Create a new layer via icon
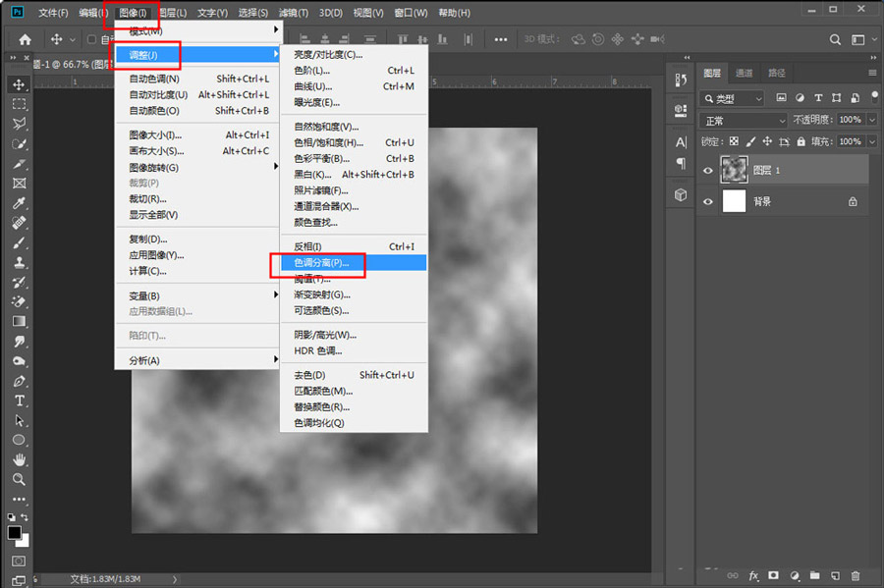The width and height of the screenshot is (884, 588). point(835,575)
